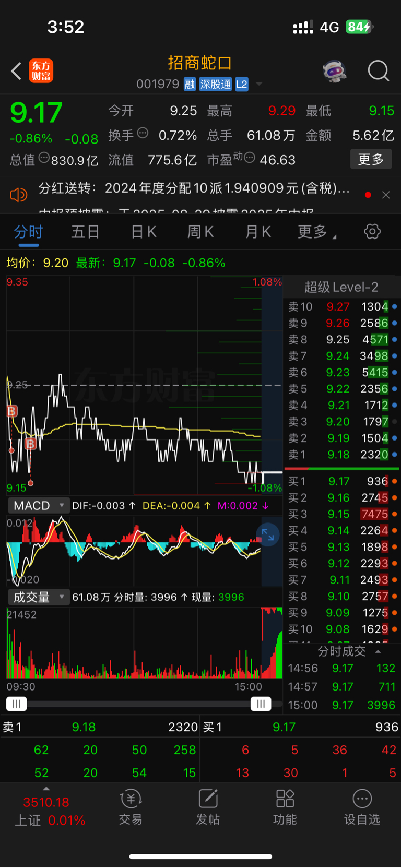Tap the cellular signal bars icon
401x868 pixels.
pyautogui.click(x=303, y=27)
